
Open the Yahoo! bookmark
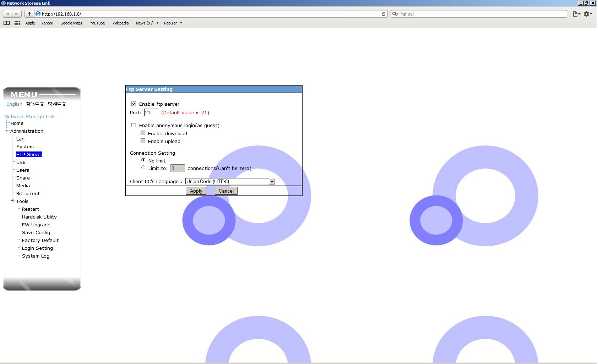[x=47, y=23]
